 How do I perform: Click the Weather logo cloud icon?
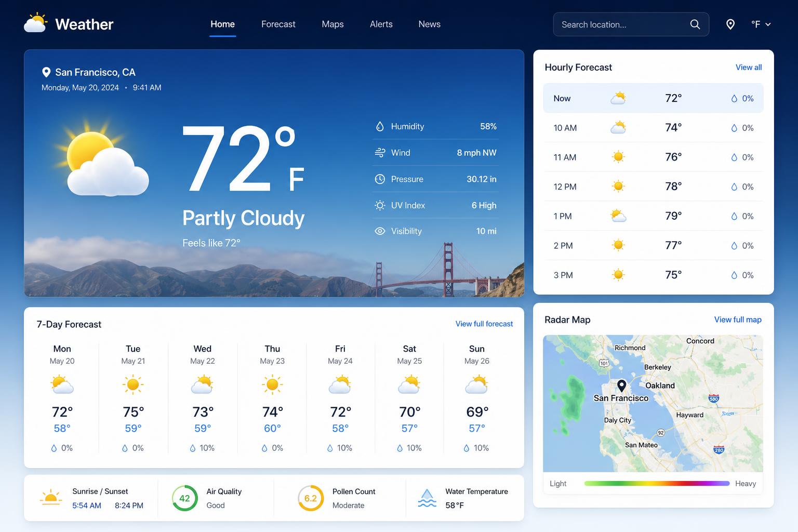tap(36, 23)
